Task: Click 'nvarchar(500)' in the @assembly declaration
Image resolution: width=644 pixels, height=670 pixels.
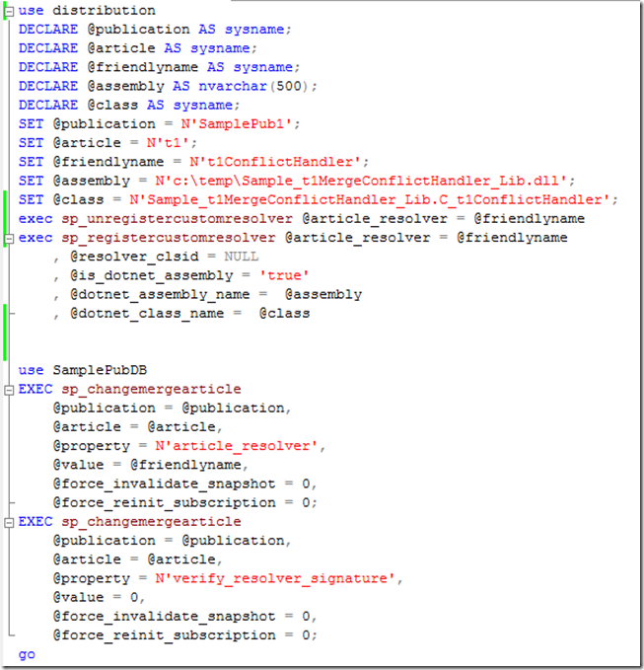Action: [253, 86]
